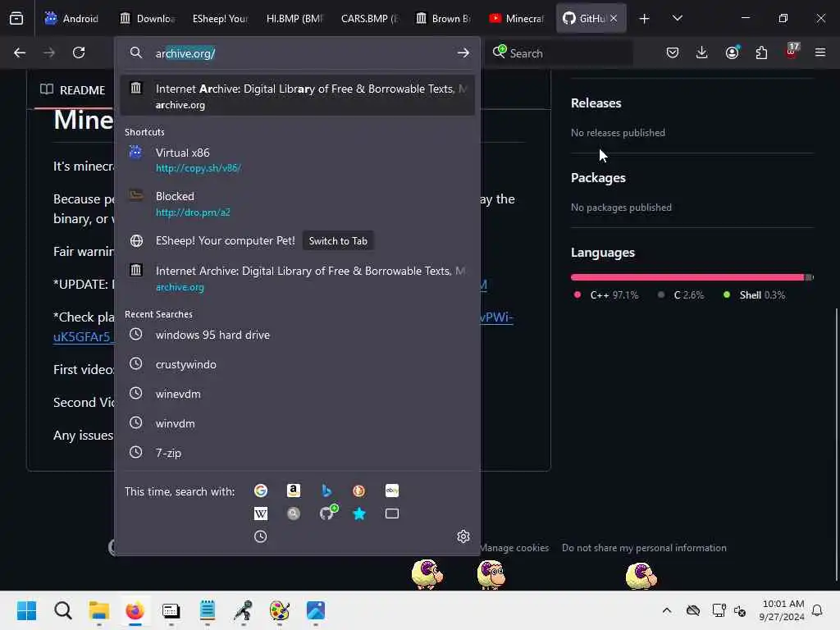This screenshot has width=840, height=630.
Task: Open the Blocked dro.pm/a2 shortcut
Action: (x=298, y=203)
